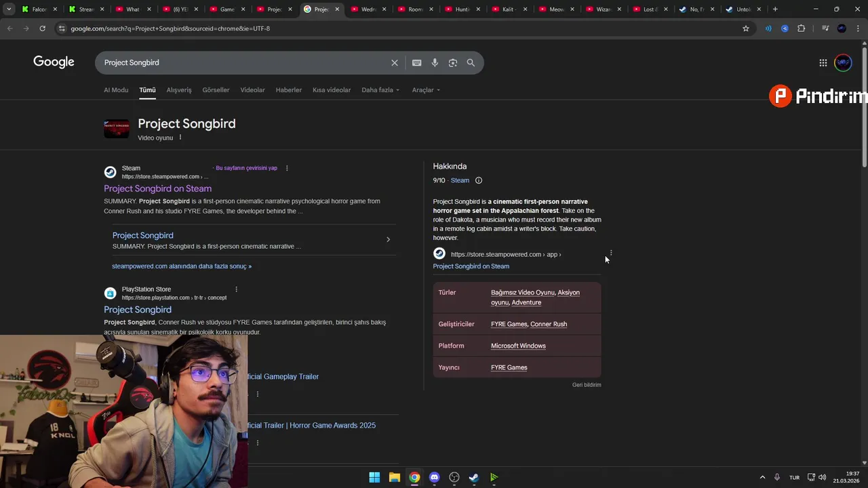
Task: Bookmark this page with the star icon
Action: (x=746, y=28)
